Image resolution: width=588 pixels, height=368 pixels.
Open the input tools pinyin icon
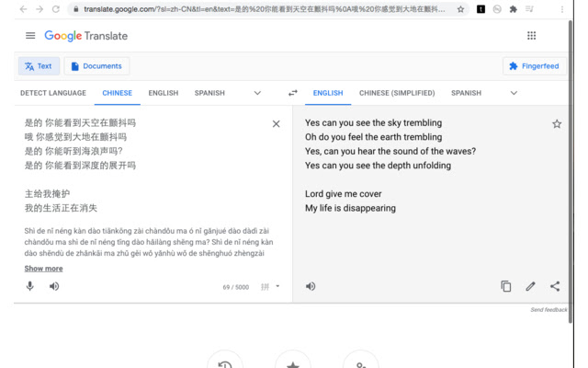(x=266, y=287)
